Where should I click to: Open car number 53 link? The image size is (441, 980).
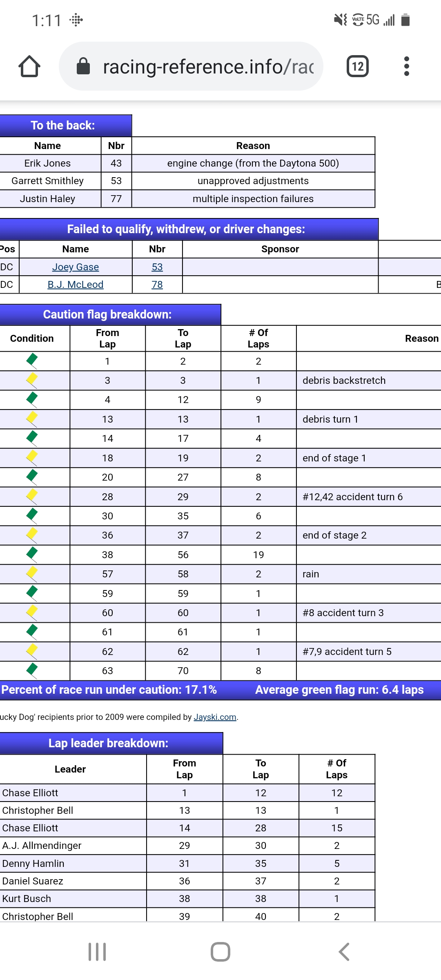pyautogui.click(x=157, y=267)
